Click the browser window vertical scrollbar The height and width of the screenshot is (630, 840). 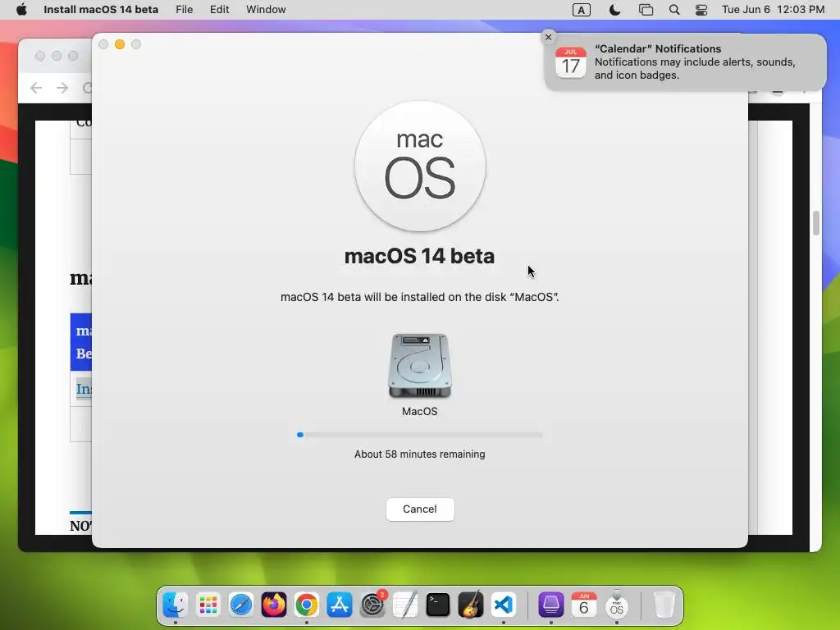[816, 223]
